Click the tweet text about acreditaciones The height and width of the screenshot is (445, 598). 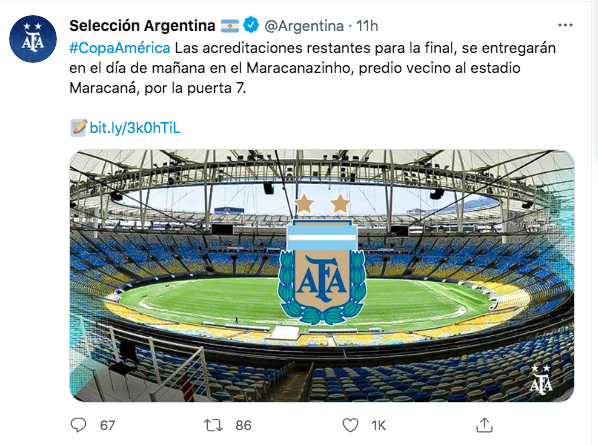[x=312, y=68]
